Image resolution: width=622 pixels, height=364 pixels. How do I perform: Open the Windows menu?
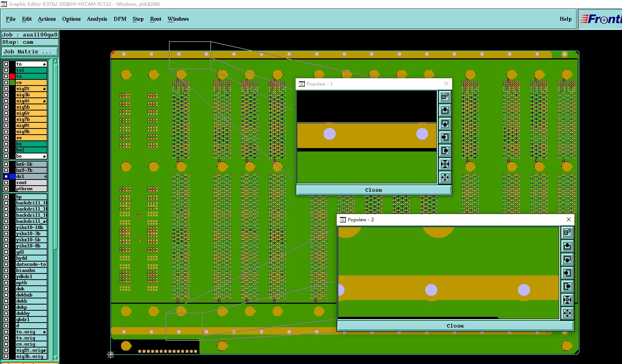pos(178,19)
